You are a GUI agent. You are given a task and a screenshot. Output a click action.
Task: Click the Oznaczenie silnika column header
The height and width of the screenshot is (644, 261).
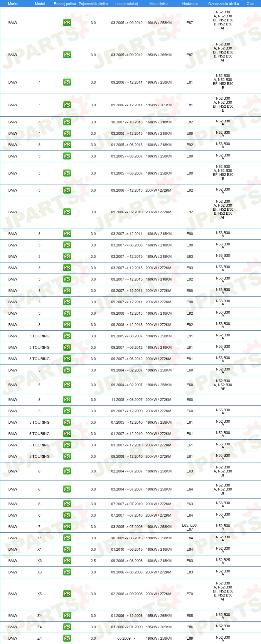pos(223,4)
